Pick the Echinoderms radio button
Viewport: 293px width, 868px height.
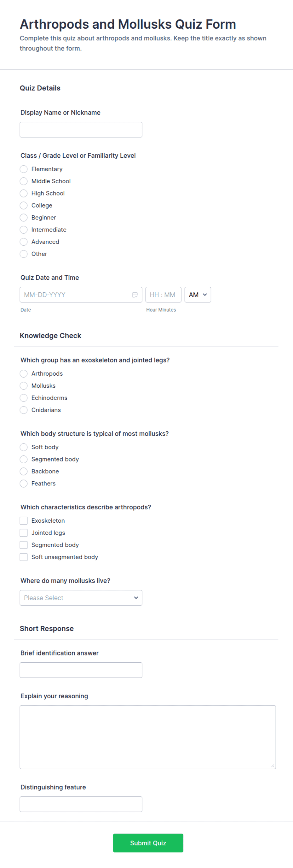click(x=24, y=398)
